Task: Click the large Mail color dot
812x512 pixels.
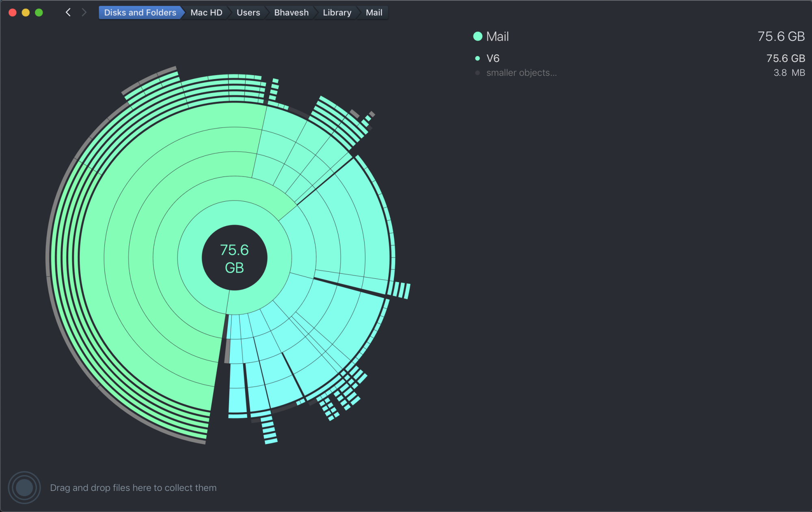Action: (x=477, y=37)
